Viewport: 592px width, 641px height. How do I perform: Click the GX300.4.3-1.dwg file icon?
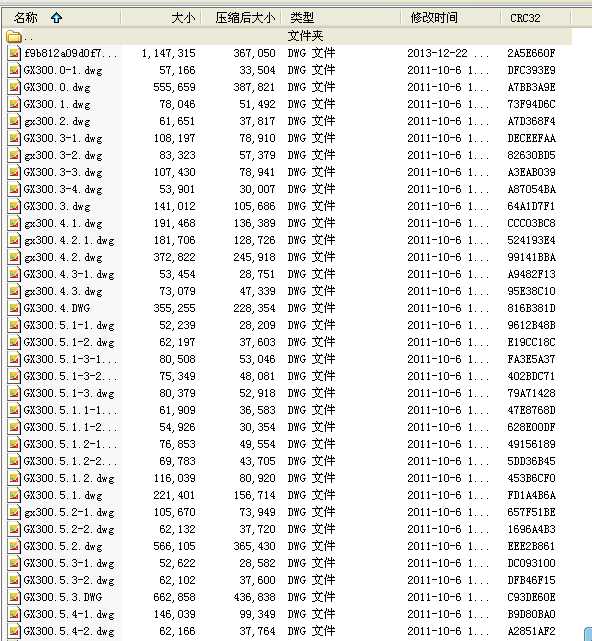pyautogui.click(x=14, y=274)
